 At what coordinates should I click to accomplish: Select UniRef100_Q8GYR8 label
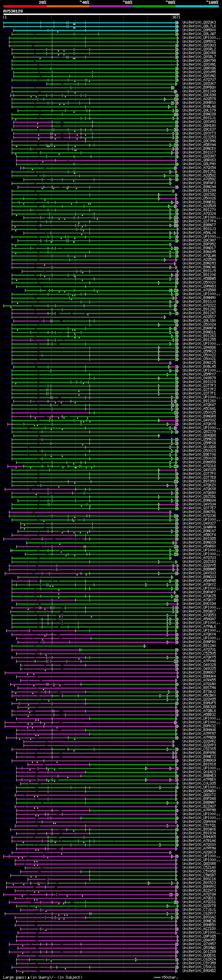(199, 53)
